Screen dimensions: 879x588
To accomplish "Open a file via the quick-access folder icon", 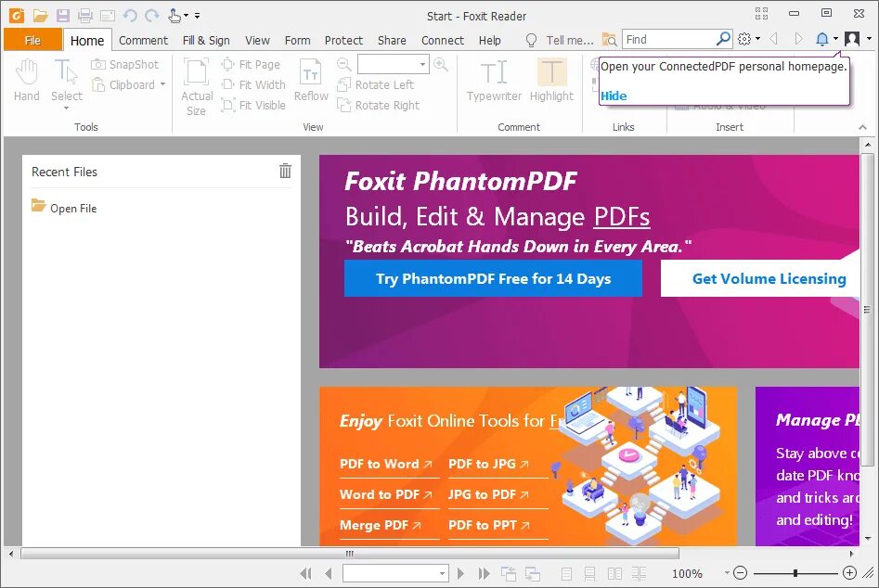I will pos(40,15).
